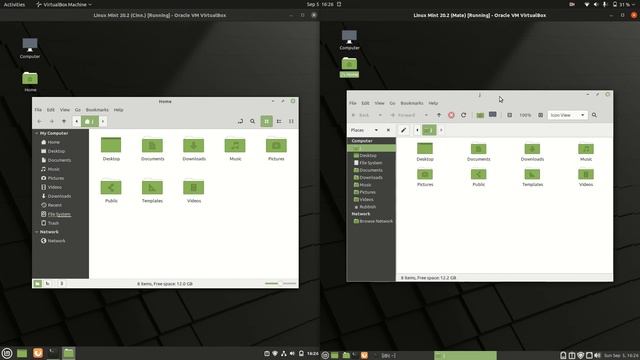Adjust zoom slider in Nemo status bar
640x360 pixels.
[280, 283]
